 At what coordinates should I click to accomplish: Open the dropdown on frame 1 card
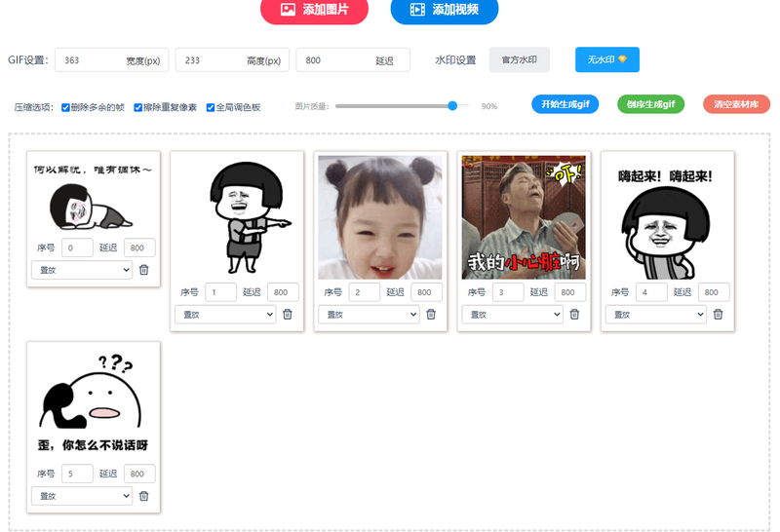225,315
